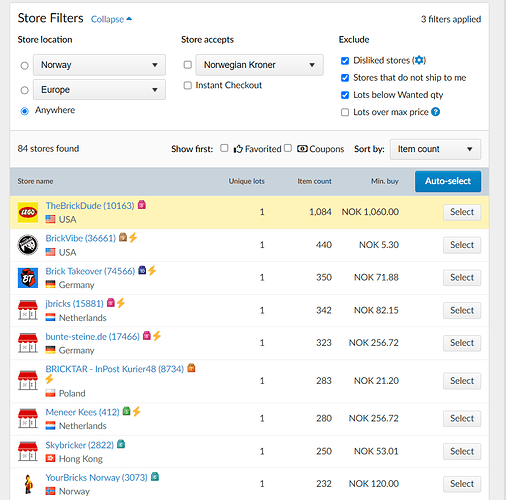Click the max price help question icon
The image size is (506, 500).
[x=435, y=112]
